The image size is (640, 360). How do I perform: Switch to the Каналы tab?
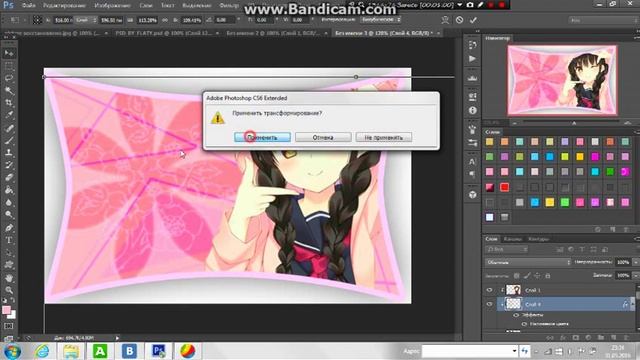pyautogui.click(x=513, y=239)
